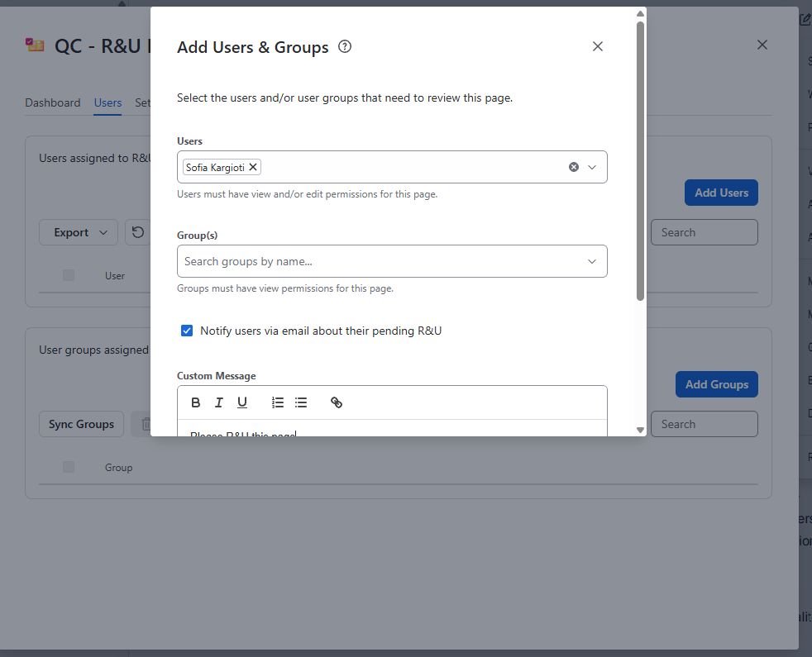This screenshot has width=812, height=657.
Task: Click the Custom Message text area
Action: click(x=392, y=428)
